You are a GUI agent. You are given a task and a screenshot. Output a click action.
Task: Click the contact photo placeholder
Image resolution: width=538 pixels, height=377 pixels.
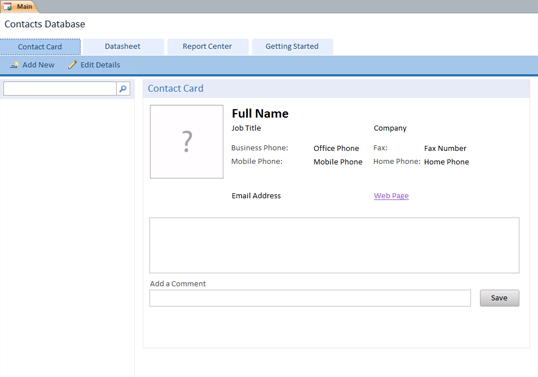click(187, 142)
